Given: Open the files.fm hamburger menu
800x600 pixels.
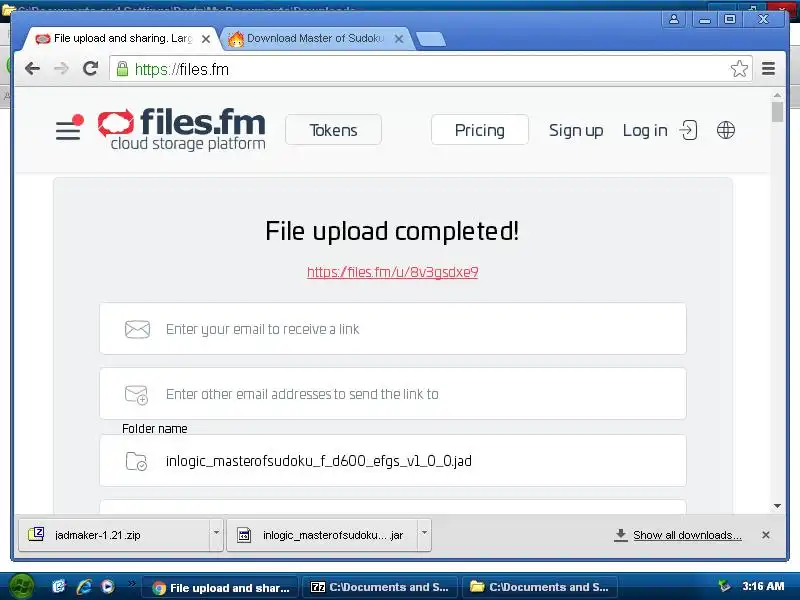Looking at the screenshot, I should tap(69, 128).
